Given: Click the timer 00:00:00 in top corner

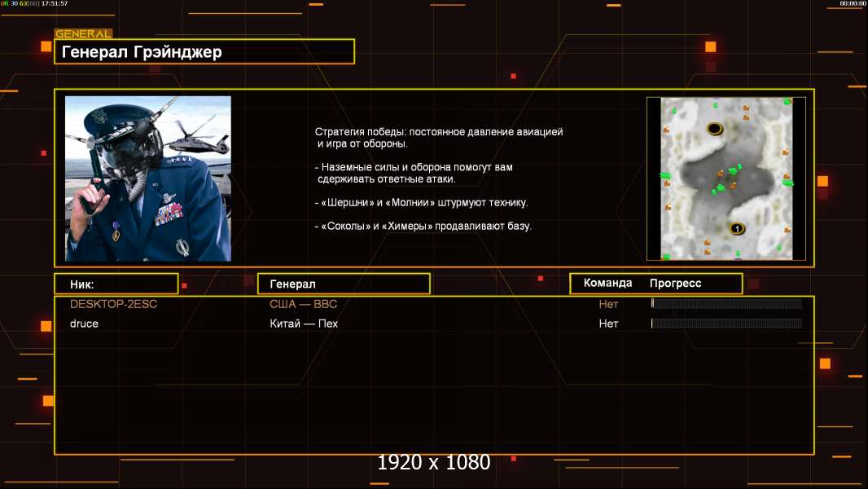Looking at the screenshot, I should point(853,3).
